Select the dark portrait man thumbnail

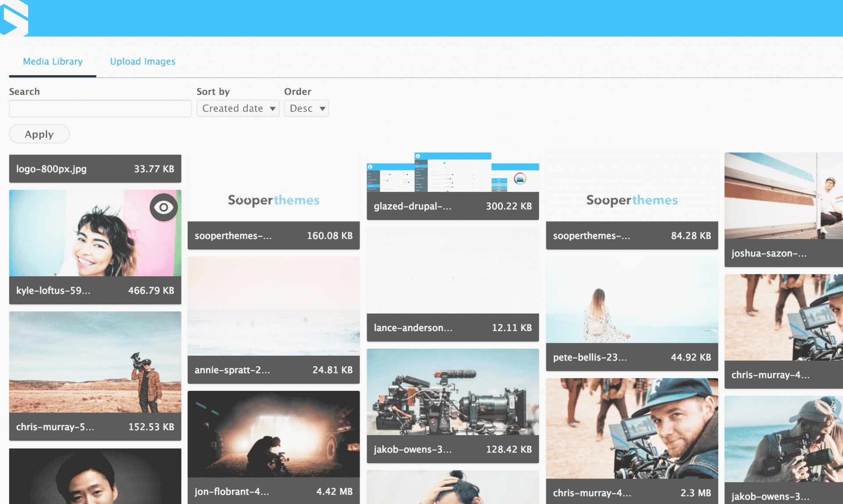pos(95,476)
